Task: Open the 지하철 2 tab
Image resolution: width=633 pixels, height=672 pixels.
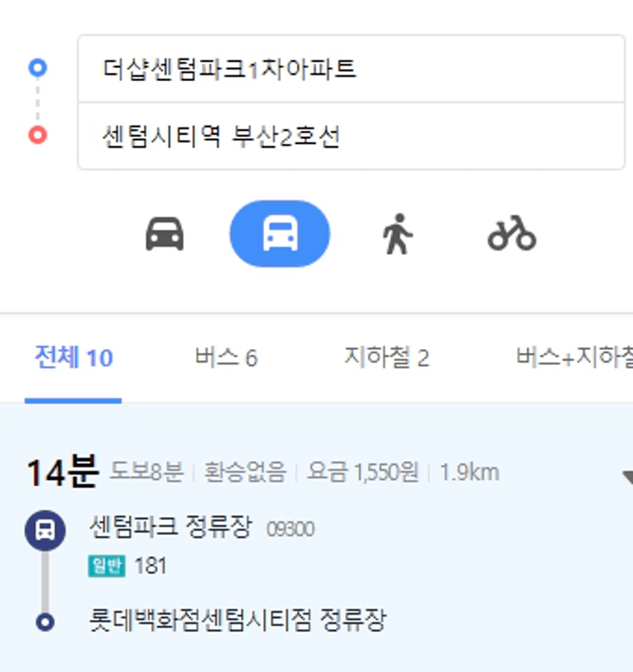Action: pyautogui.click(x=386, y=357)
